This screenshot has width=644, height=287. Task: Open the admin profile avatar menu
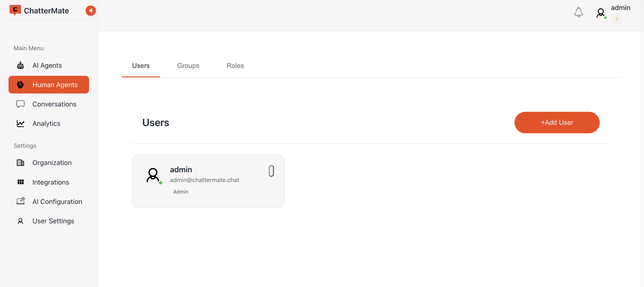(601, 12)
